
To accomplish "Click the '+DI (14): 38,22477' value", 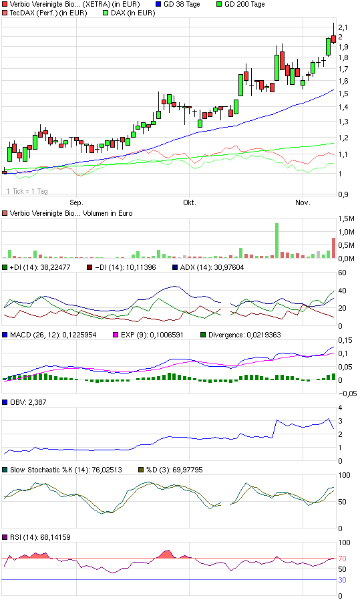I will [x=40, y=267].
